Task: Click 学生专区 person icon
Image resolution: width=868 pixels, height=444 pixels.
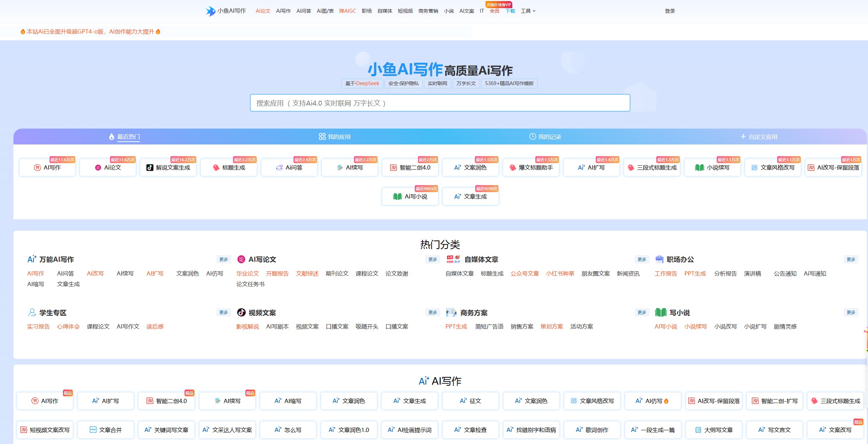Action: pos(32,313)
